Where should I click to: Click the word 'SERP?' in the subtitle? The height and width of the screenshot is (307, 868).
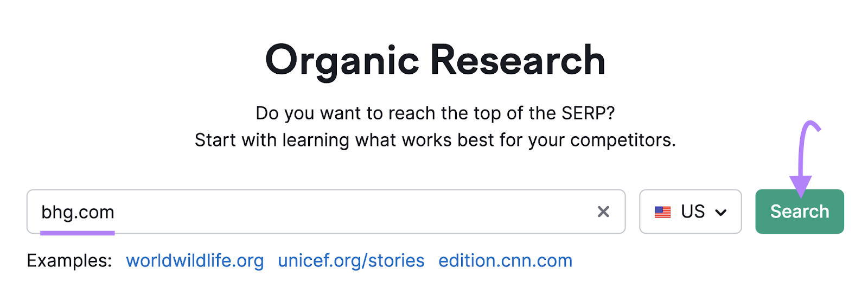[x=588, y=113]
